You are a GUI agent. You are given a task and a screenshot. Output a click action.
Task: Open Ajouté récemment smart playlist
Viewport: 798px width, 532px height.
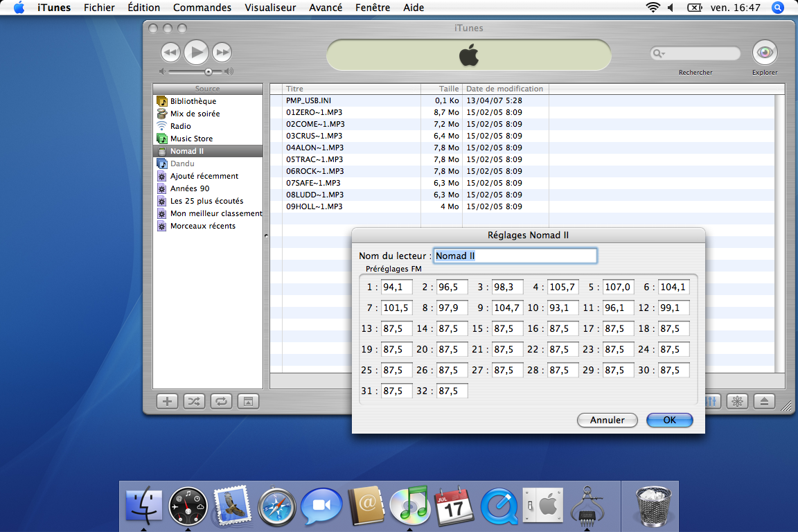[208, 176]
